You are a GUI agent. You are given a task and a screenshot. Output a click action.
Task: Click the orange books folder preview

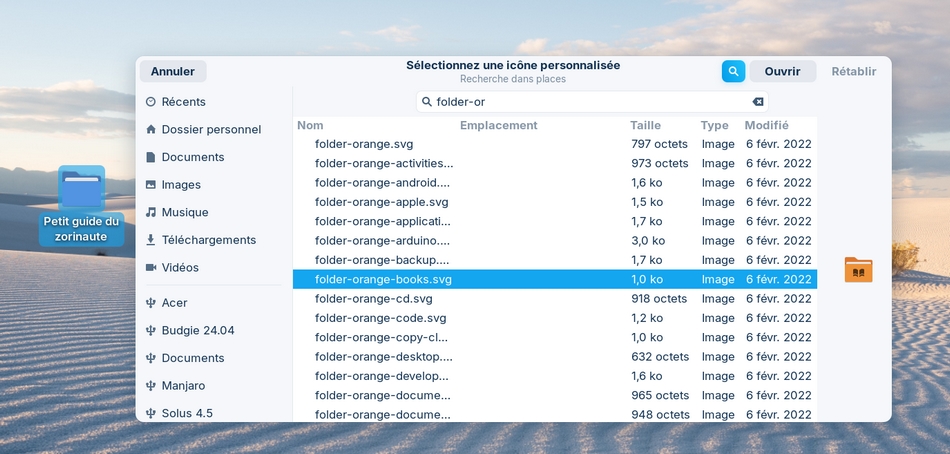[858, 269]
